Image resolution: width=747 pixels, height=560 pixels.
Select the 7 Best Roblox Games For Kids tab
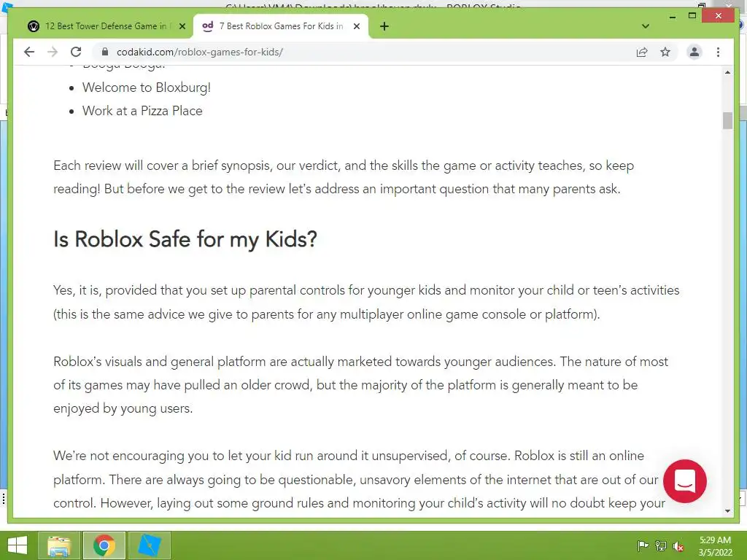(x=281, y=26)
